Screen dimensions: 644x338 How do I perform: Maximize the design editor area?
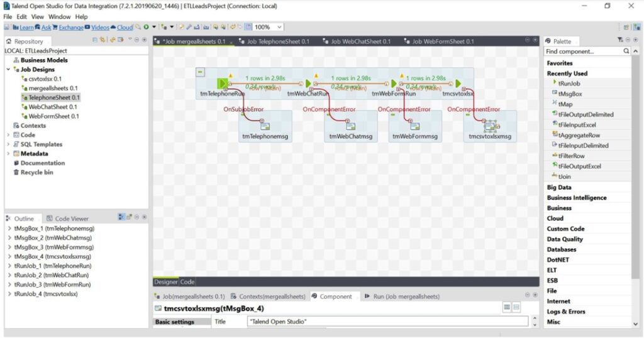(535, 40)
